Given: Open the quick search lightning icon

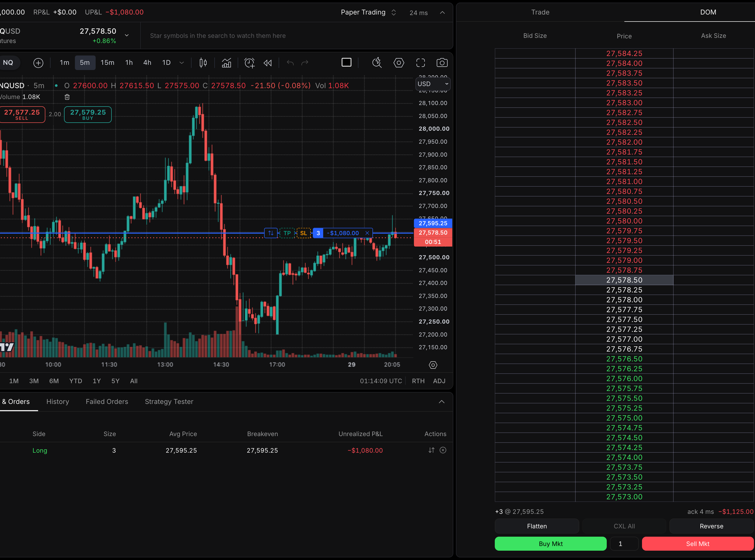Looking at the screenshot, I should click(377, 63).
